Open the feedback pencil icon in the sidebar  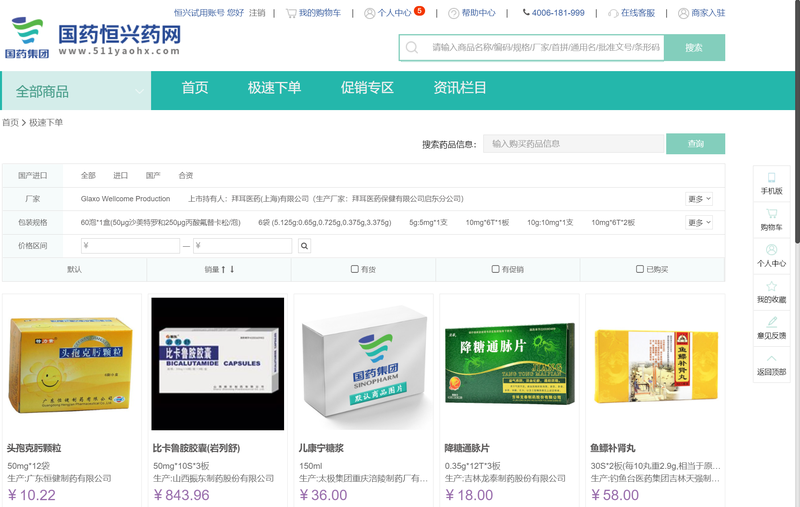(771, 322)
